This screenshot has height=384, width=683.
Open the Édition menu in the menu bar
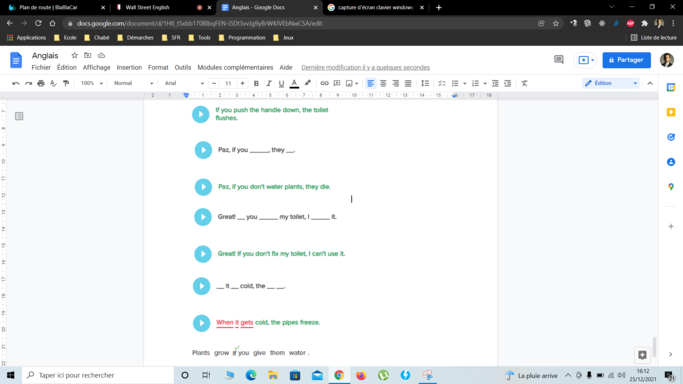(67, 67)
